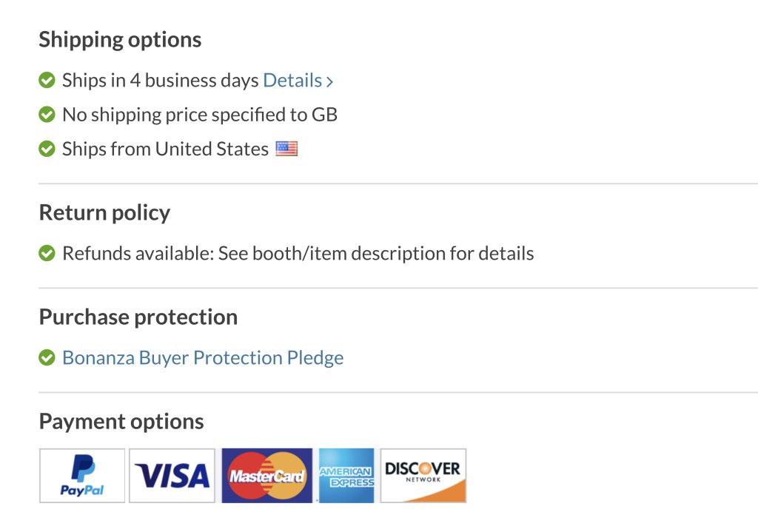Screen dimensions: 758x532
Task: Click green checkmark beside Ships from United States
Action: 47,149
